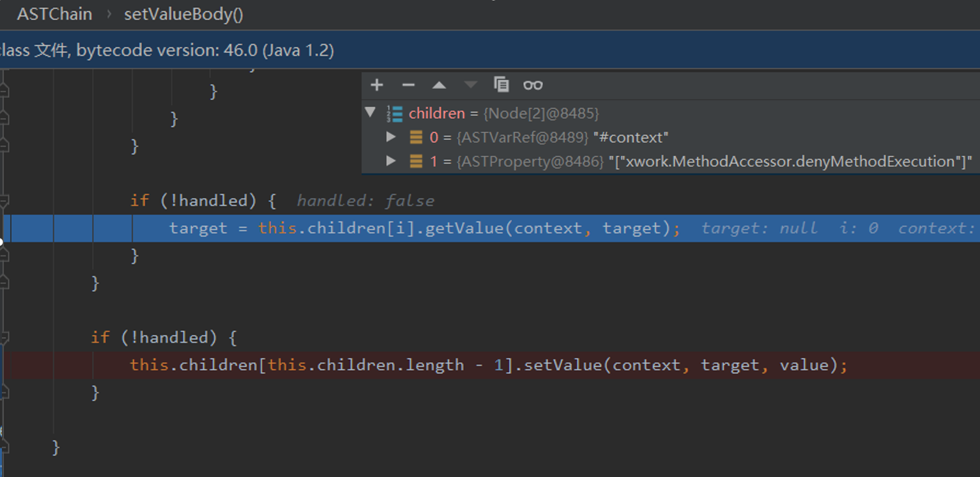The width and height of the screenshot is (980, 477).
Task: Click the second 'if (!handled) {' statement
Action: pyautogui.click(x=164, y=338)
